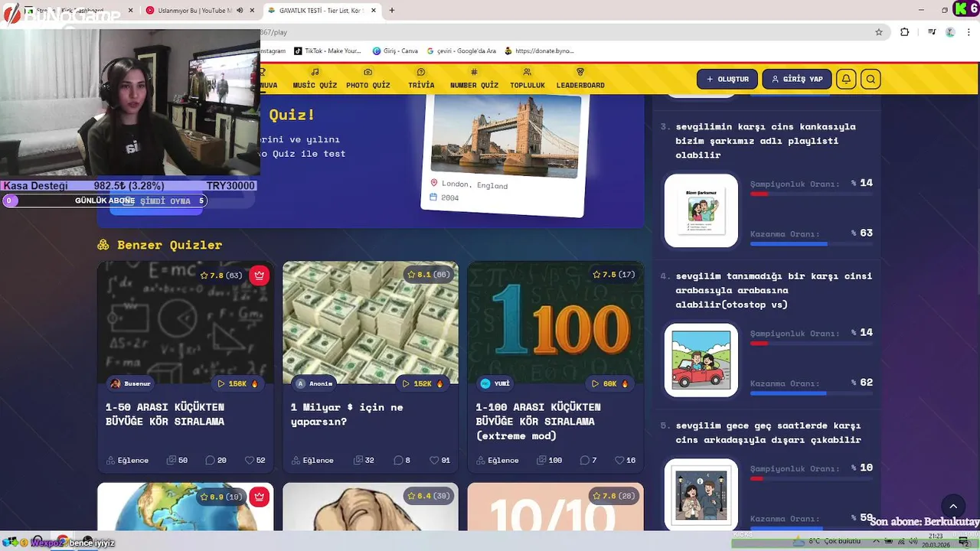This screenshot has width=980, height=551.
Task: Click the 1 100 numbers quiz thumbnail
Action: pyautogui.click(x=556, y=323)
